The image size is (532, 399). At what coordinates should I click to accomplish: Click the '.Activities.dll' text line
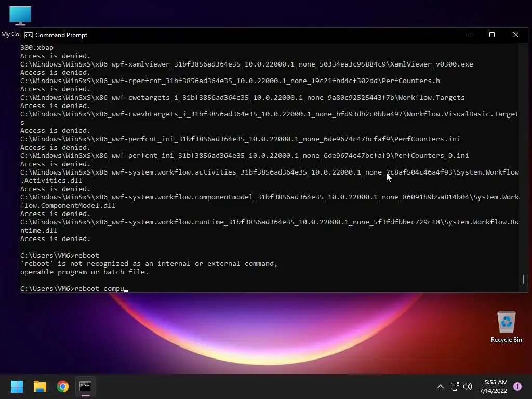(51, 180)
